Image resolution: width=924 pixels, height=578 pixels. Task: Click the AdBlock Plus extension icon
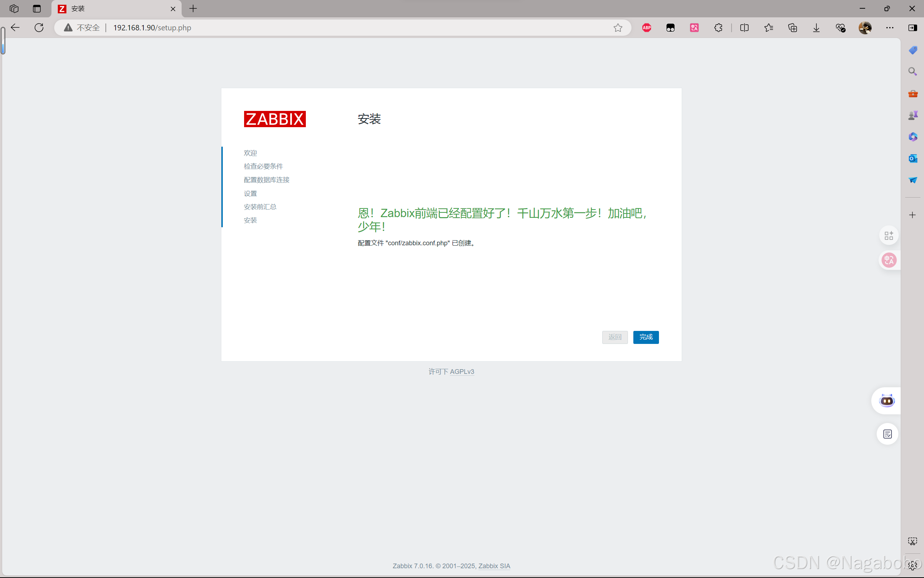(646, 27)
